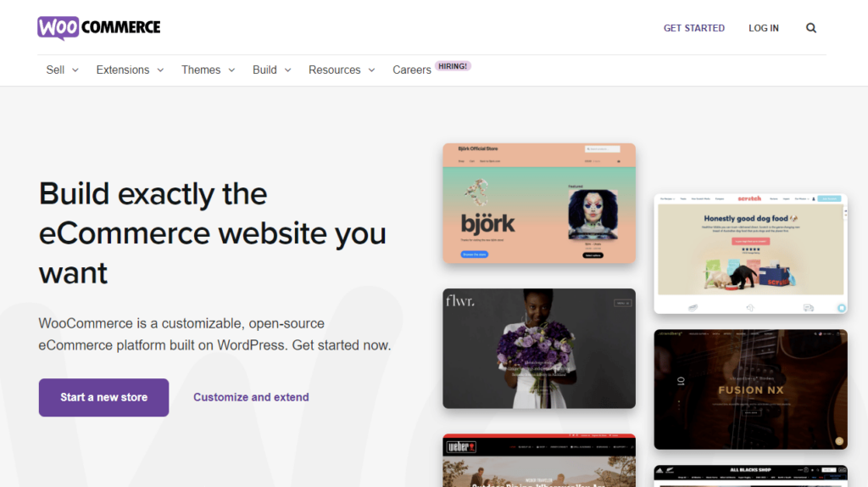Screen dimensions: 868x487
Task: Click the HIRING! badge
Action: (453, 66)
